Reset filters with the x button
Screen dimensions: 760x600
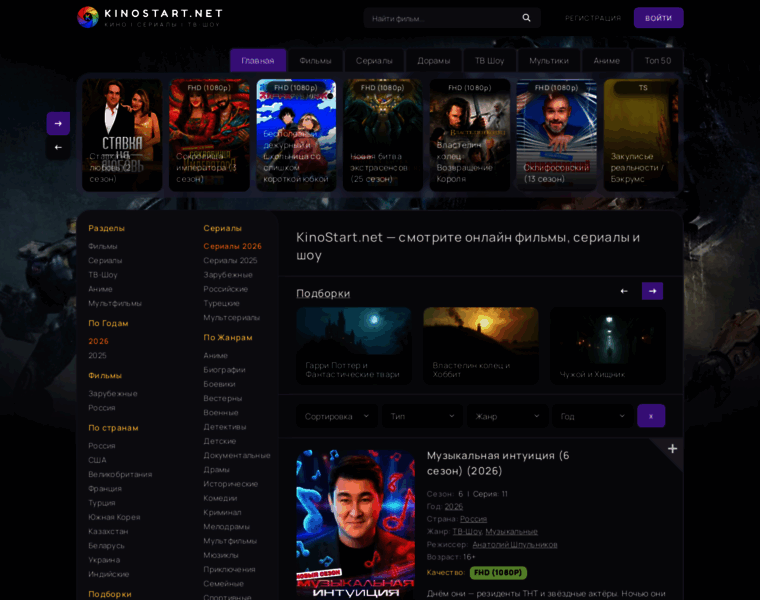pos(651,416)
